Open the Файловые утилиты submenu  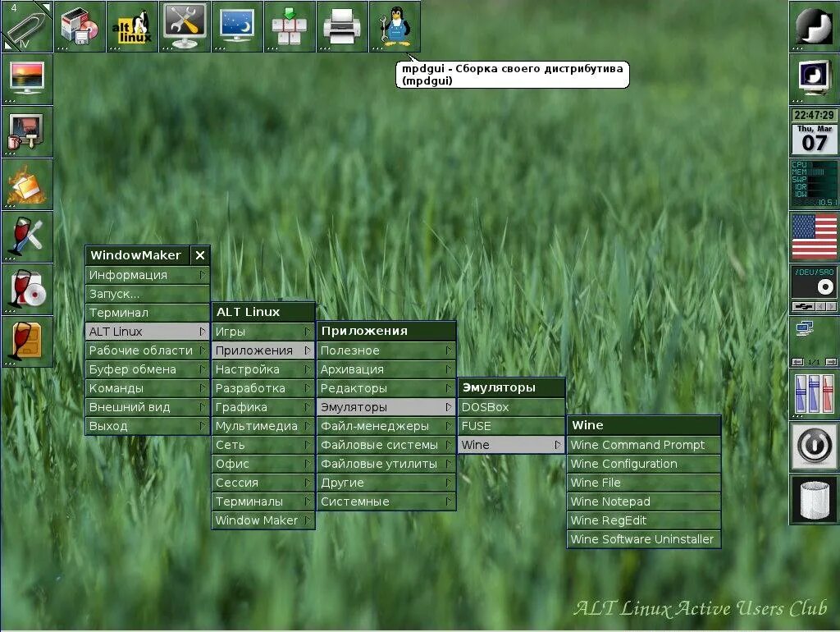click(x=386, y=464)
